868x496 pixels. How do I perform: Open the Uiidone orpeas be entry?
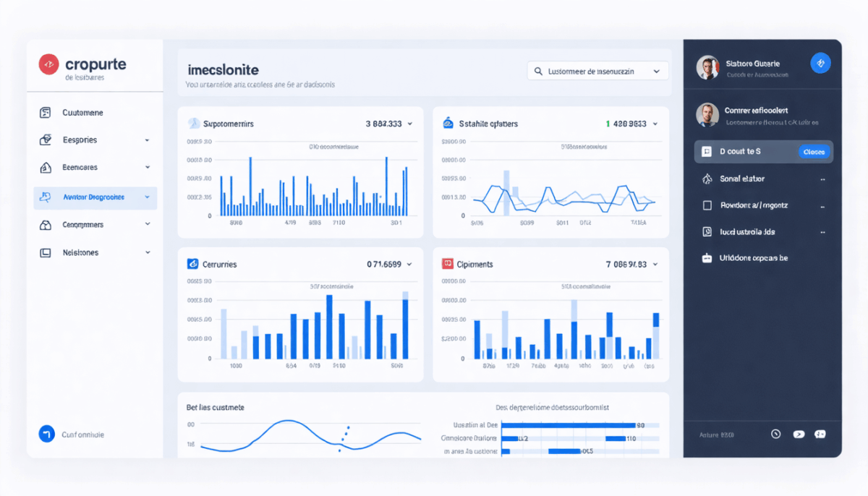tap(754, 257)
